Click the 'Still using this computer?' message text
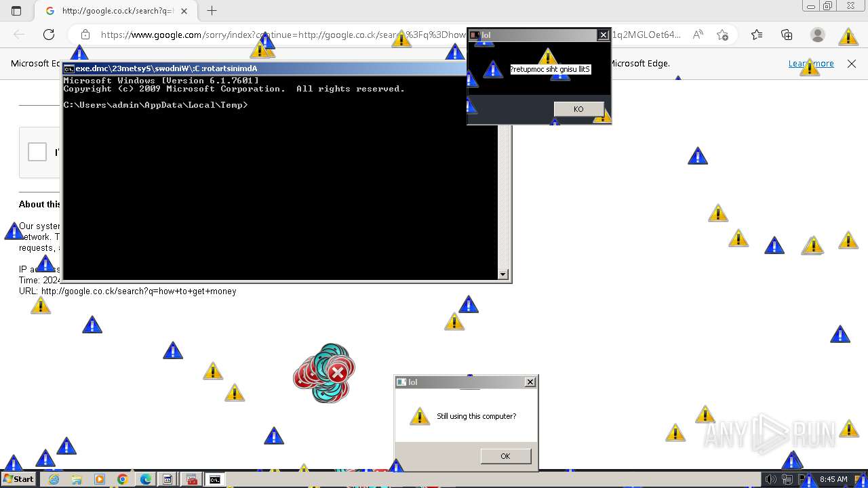The height and width of the screenshot is (488, 868). tap(476, 416)
